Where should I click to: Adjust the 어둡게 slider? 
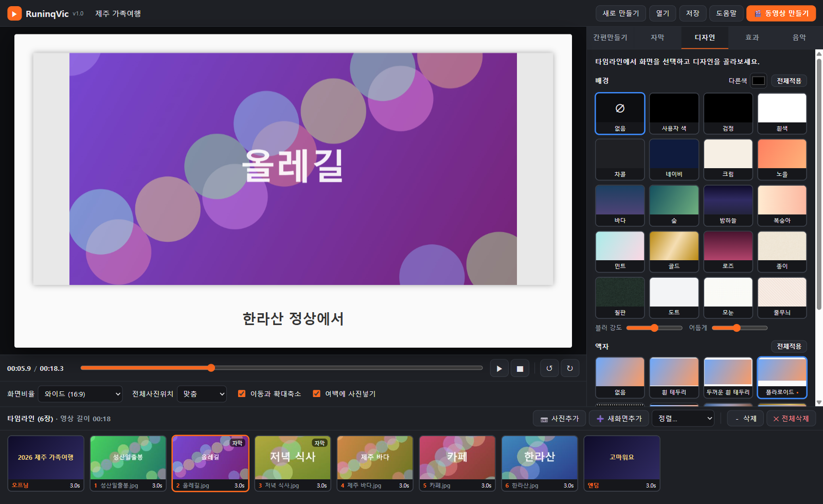740,328
